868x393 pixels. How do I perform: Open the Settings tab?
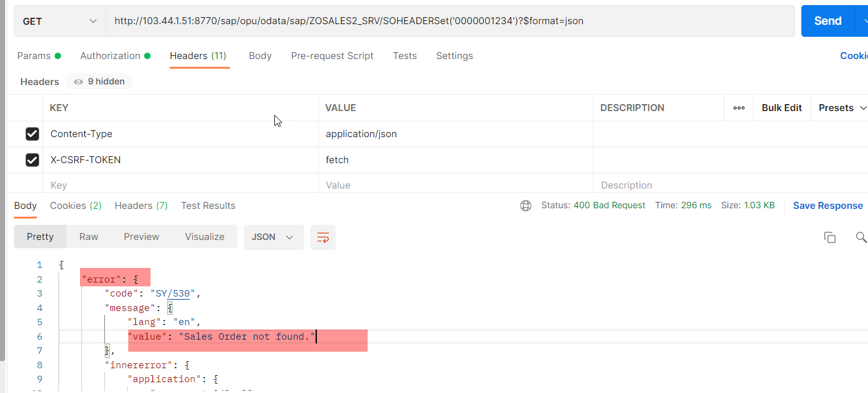click(454, 56)
